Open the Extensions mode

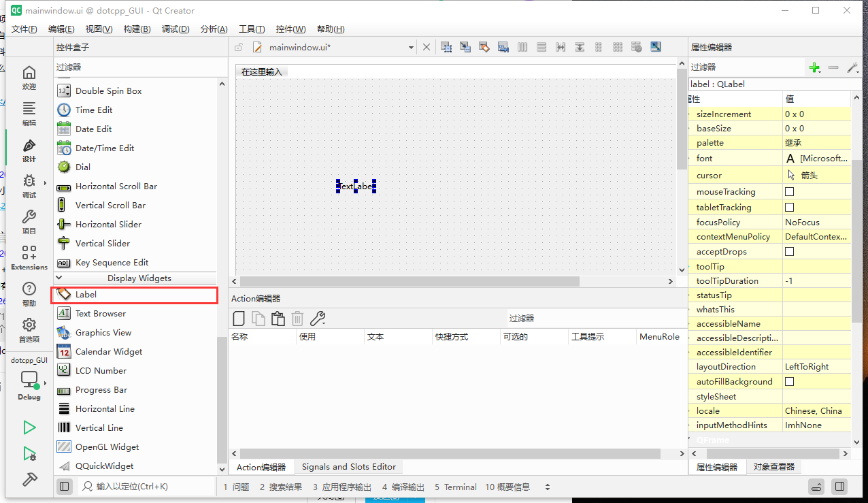(x=29, y=259)
